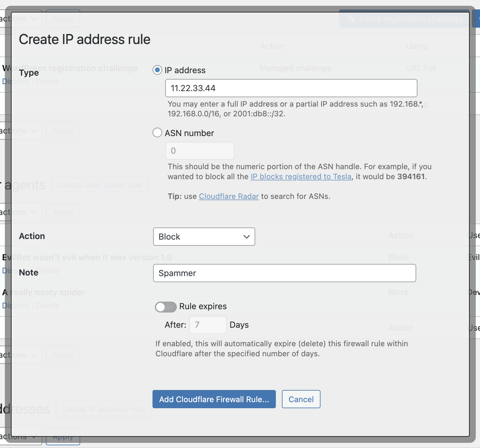Click the ASN number input field
The image size is (480, 448).
[x=200, y=151]
